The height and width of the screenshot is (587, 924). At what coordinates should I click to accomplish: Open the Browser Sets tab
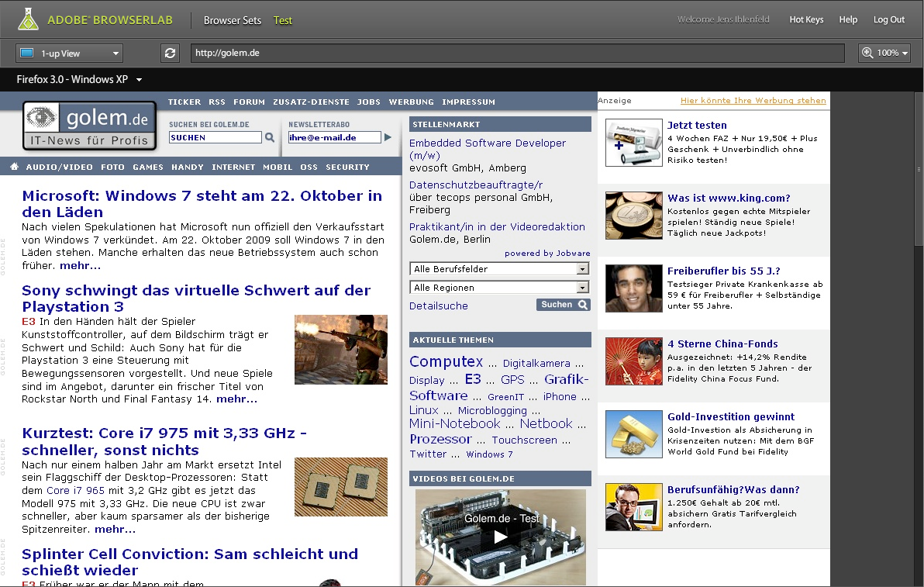(233, 20)
